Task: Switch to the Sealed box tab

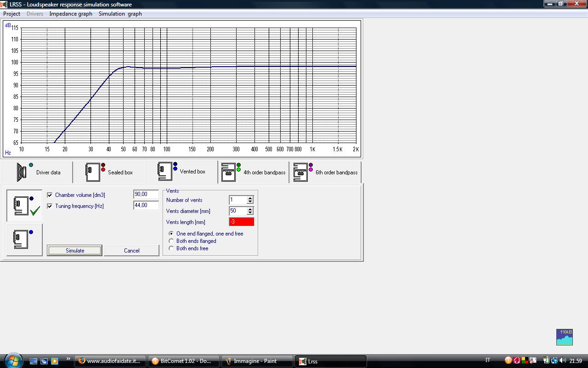Action: pos(109,172)
